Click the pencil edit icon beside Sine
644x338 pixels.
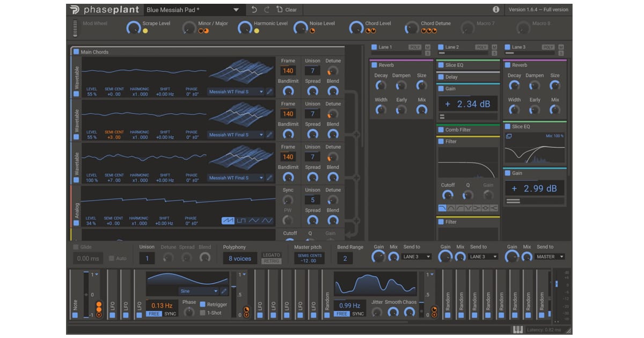(x=224, y=291)
